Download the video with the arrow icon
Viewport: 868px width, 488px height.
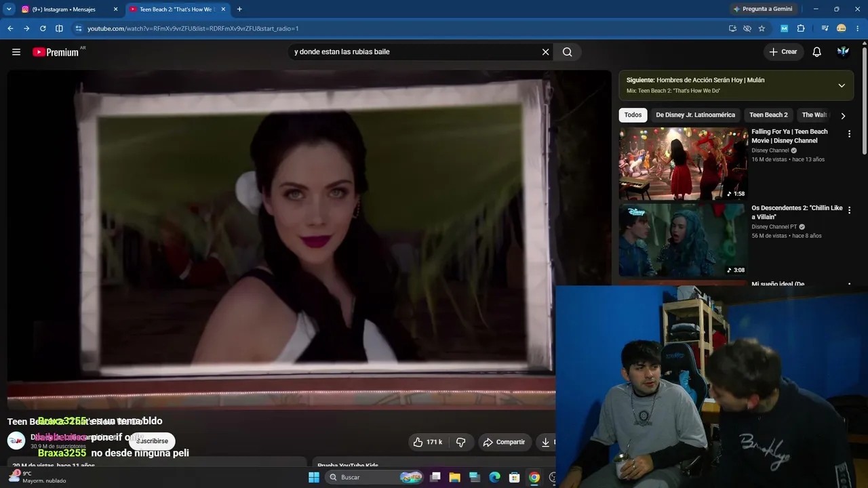point(546,442)
